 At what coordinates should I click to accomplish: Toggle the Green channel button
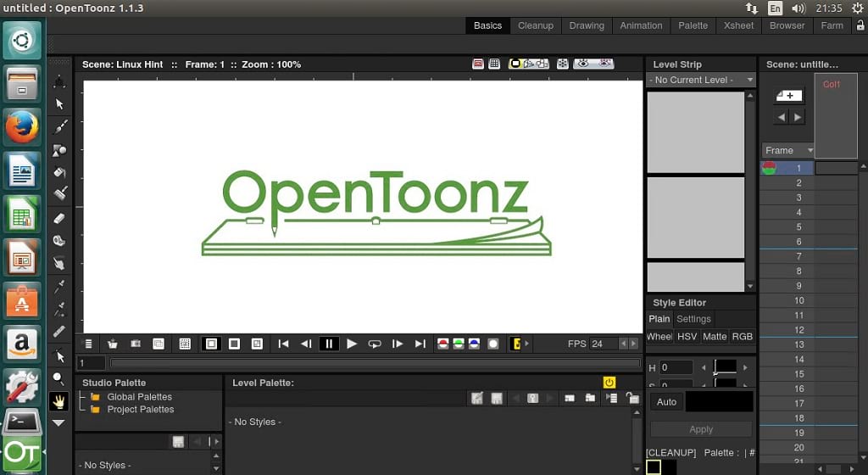[459, 344]
